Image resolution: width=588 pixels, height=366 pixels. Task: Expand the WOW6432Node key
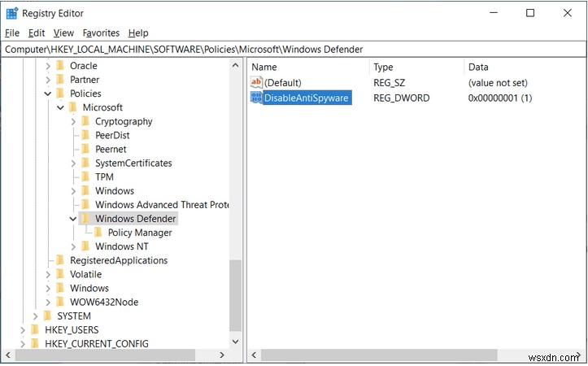(x=48, y=302)
